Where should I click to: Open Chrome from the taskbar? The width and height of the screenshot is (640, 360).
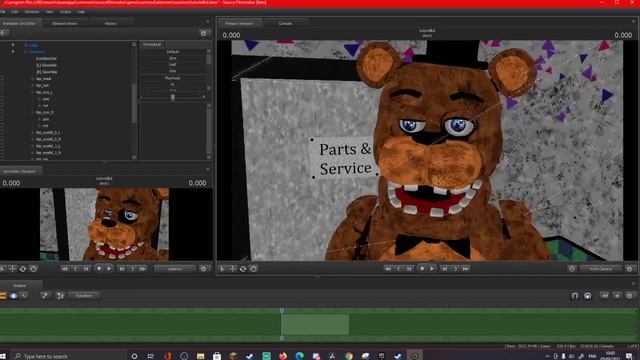(349, 356)
